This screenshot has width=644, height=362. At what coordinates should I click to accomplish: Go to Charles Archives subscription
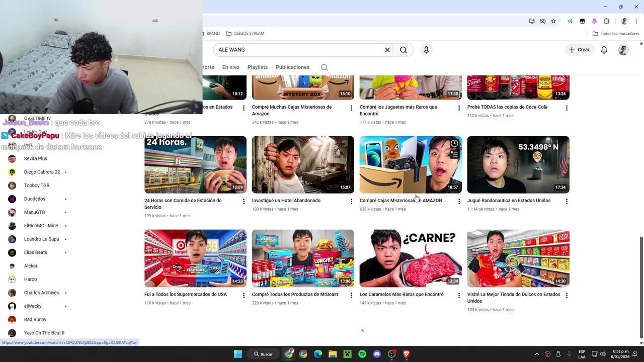pos(41,293)
